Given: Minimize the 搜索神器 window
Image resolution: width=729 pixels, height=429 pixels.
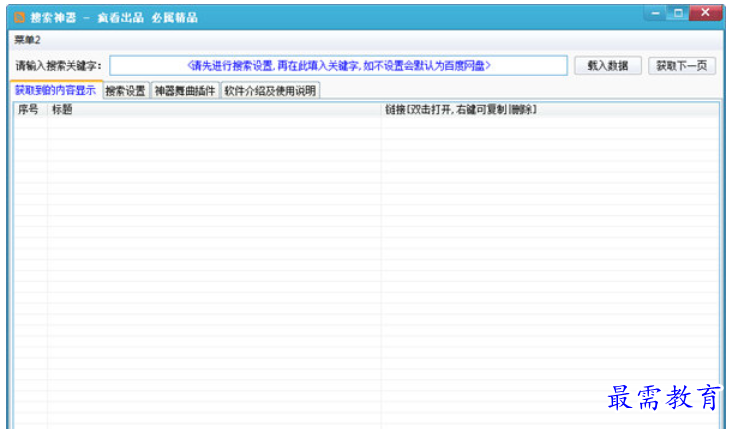Looking at the screenshot, I should (656, 13).
